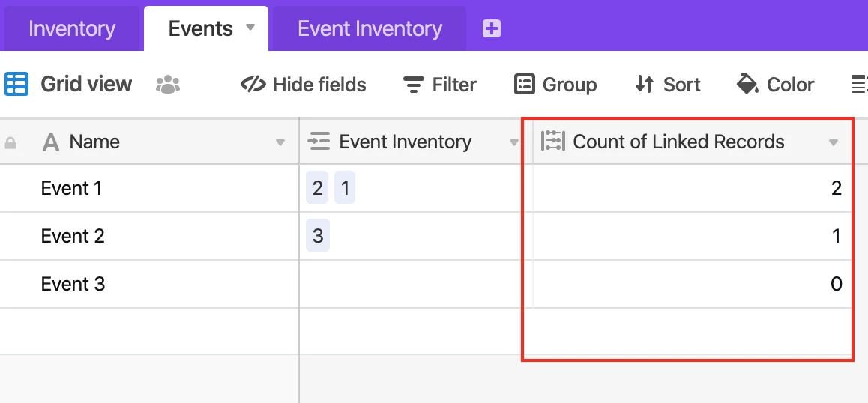Open linked record 3 in Event 2

point(318,236)
